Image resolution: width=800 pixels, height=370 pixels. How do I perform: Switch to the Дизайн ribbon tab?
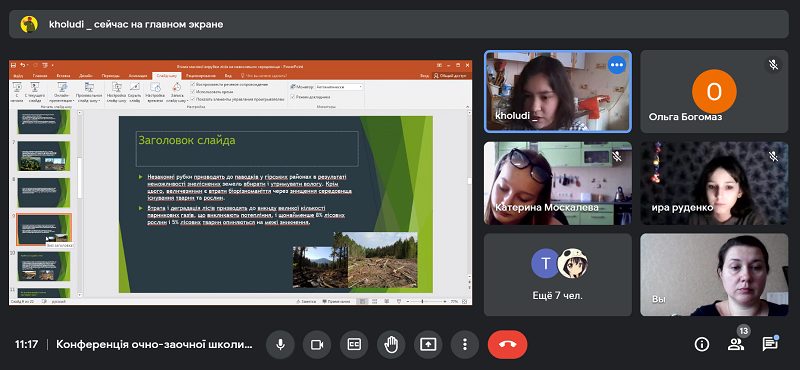85,76
